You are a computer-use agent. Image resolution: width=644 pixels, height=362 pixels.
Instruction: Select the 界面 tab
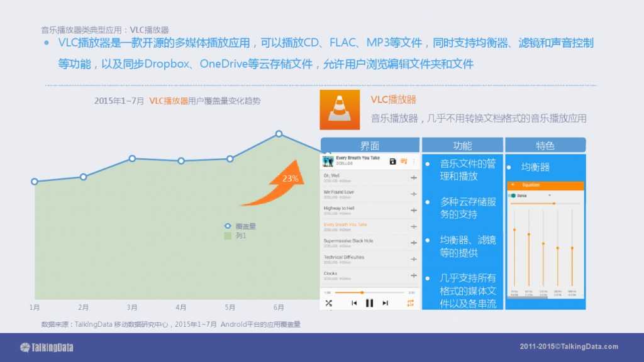(370, 145)
